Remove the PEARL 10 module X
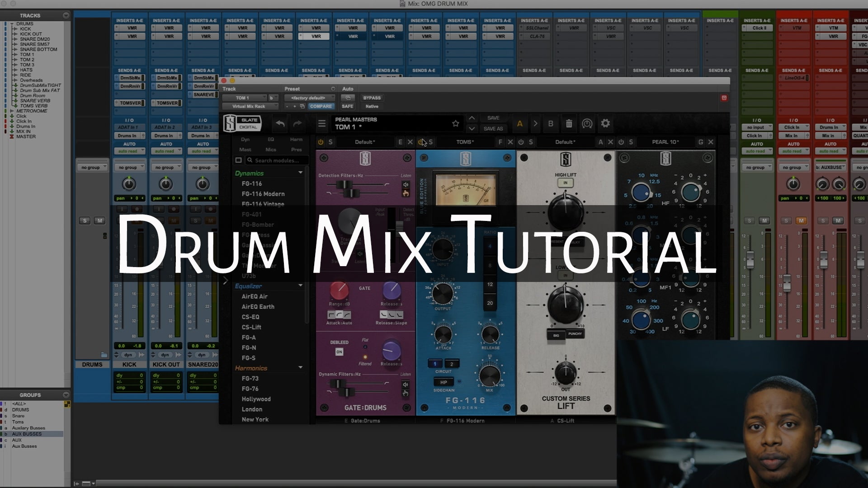This screenshot has width=868, height=488. 711,142
